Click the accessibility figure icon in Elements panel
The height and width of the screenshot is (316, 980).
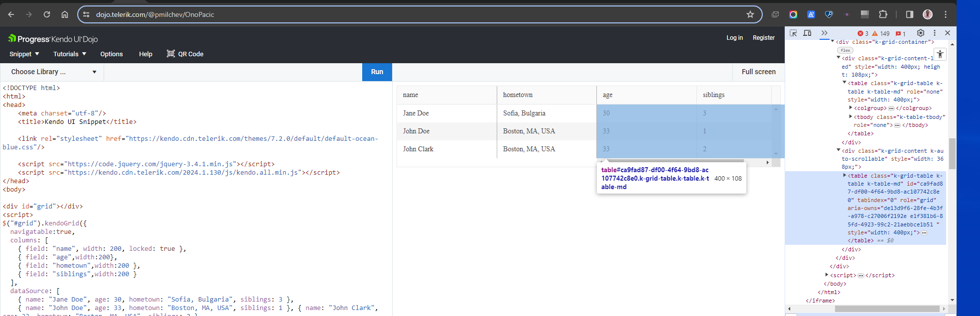[940, 54]
